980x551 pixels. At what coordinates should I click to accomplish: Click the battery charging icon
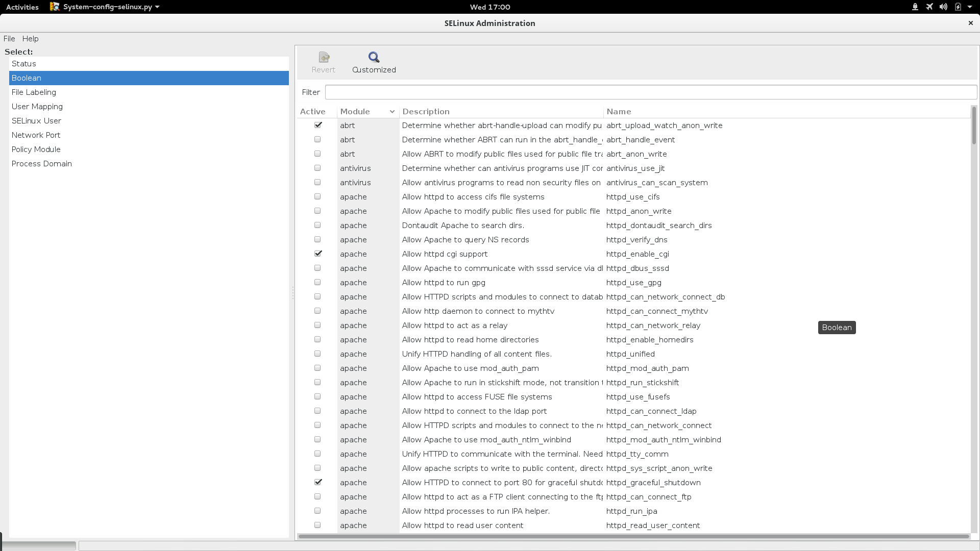[x=958, y=7]
